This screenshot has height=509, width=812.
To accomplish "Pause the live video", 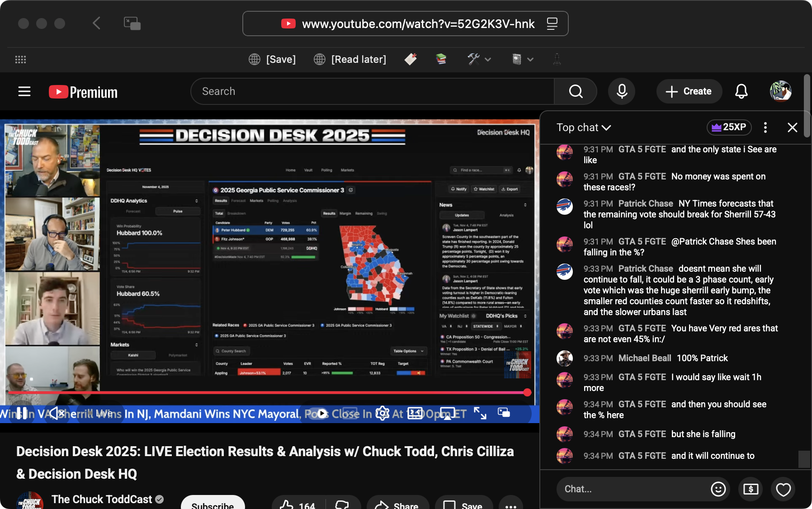I will [22, 413].
